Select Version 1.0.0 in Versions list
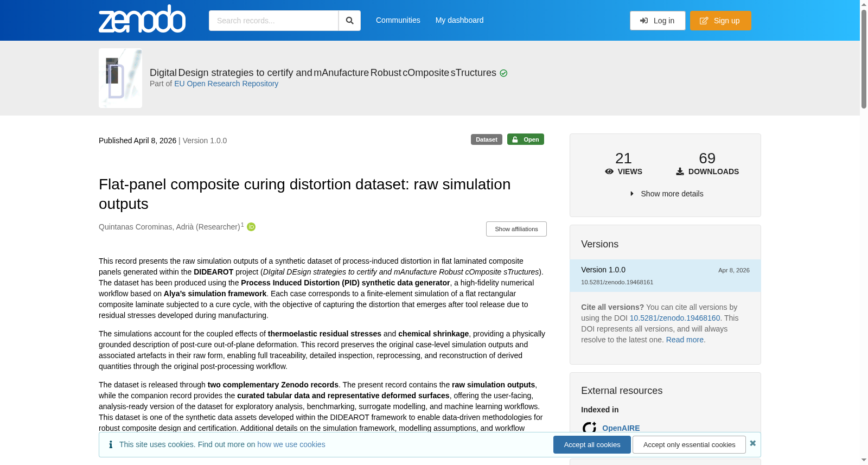This screenshot has width=868, height=465. coord(665,276)
